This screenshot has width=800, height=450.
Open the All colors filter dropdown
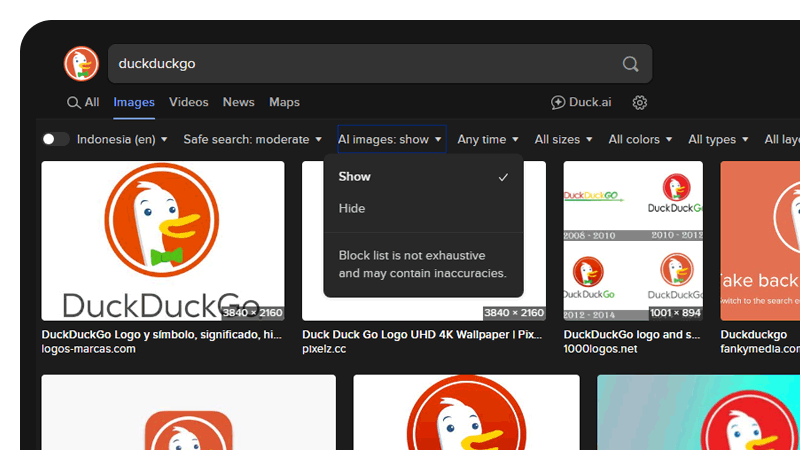coord(640,139)
